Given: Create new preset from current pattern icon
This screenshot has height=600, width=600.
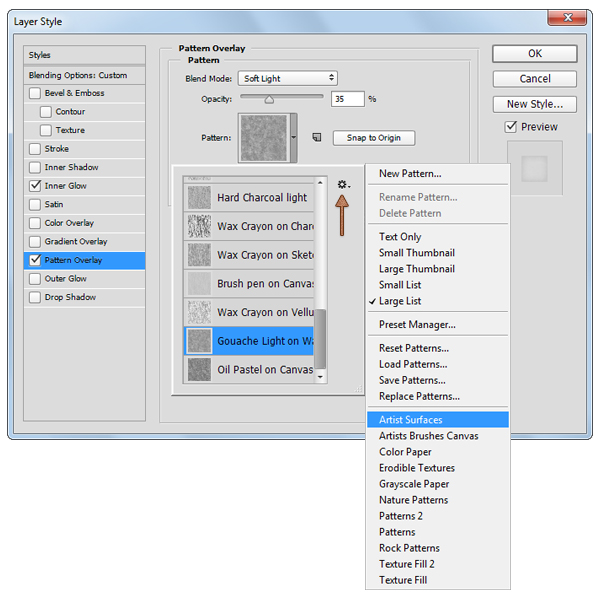Looking at the screenshot, I should [x=317, y=137].
